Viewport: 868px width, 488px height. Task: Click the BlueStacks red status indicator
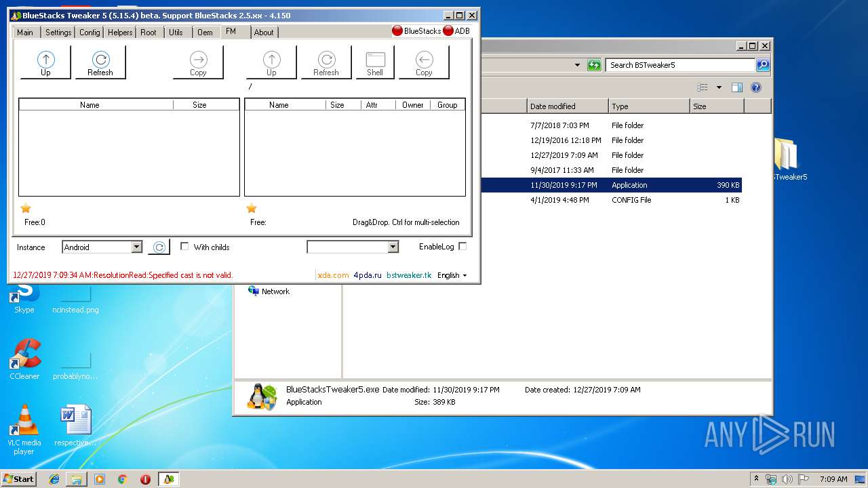coord(397,30)
